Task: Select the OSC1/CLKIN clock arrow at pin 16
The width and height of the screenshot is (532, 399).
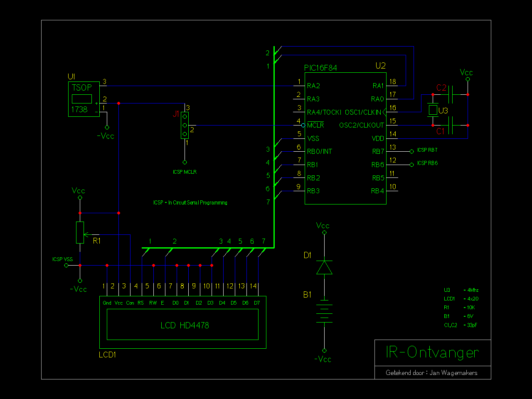Action: click(x=384, y=112)
